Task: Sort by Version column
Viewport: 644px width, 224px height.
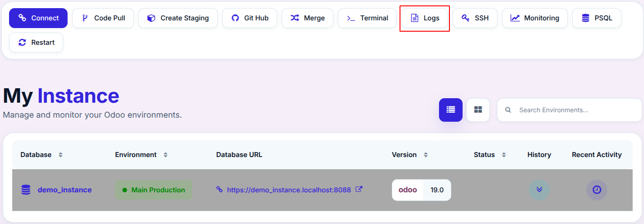Action: tap(425, 155)
